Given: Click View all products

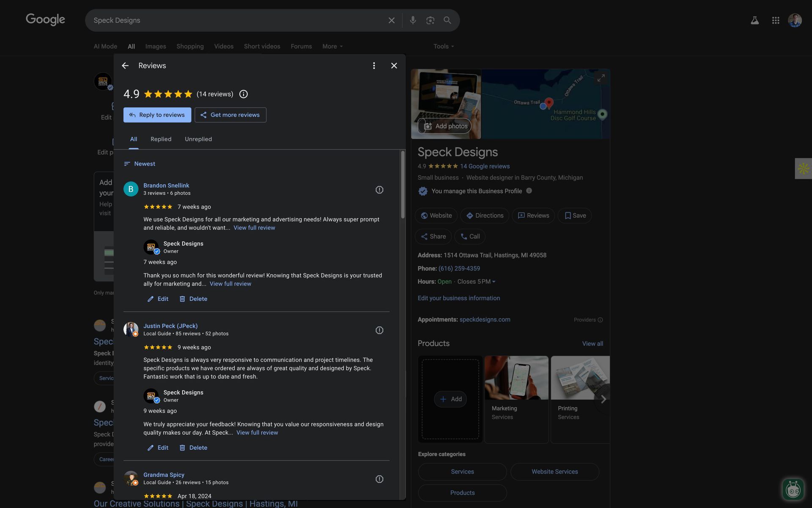Looking at the screenshot, I should (x=593, y=344).
